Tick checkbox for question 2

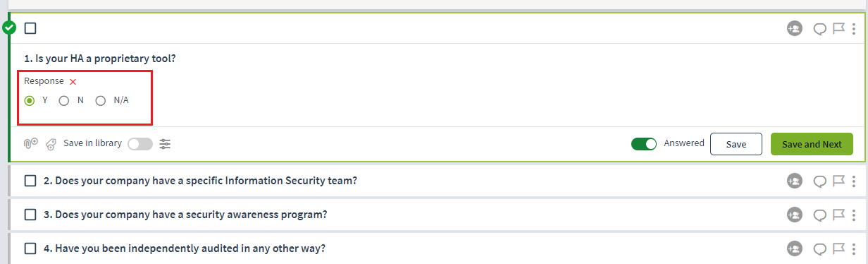point(30,181)
